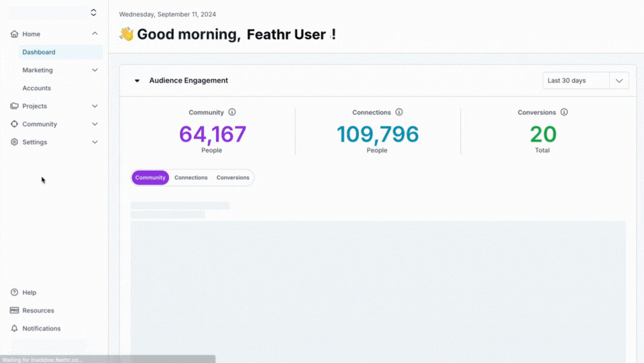Select the Community chart toggle pill
Screen dimensions: 644x363
(x=150, y=178)
